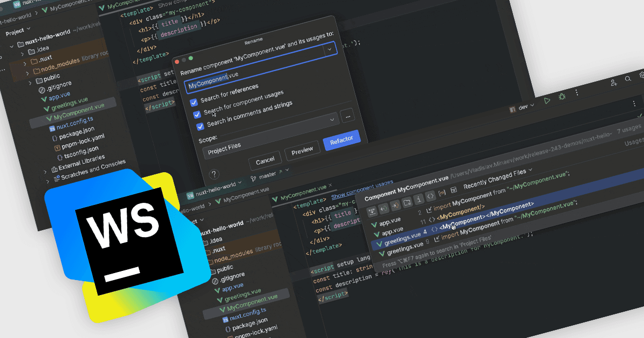The width and height of the screenshot is (644, 338).
Task: Expand Scratches and Consoles in rear tree
Action: point(48,182)
